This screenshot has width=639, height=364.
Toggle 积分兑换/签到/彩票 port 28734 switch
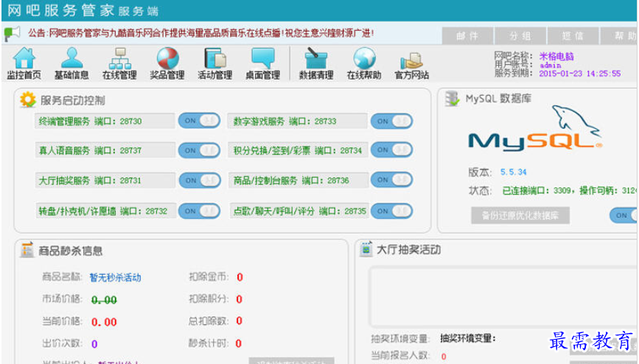[391, 150]
